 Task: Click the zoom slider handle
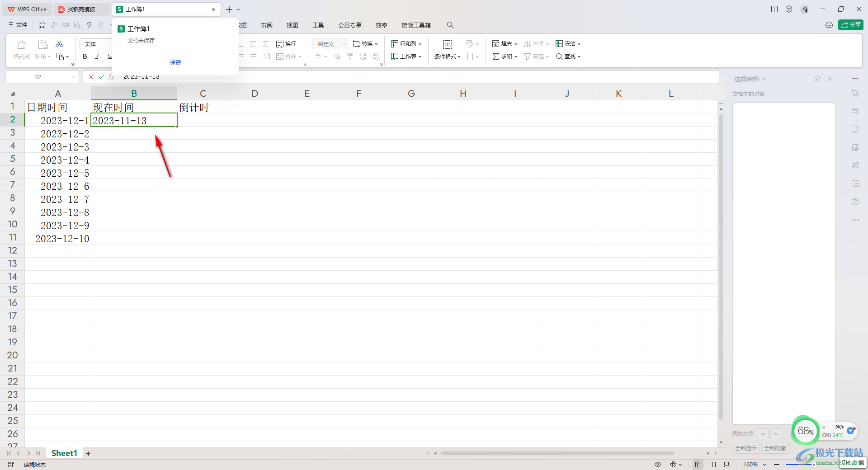[x=814, y=465]
